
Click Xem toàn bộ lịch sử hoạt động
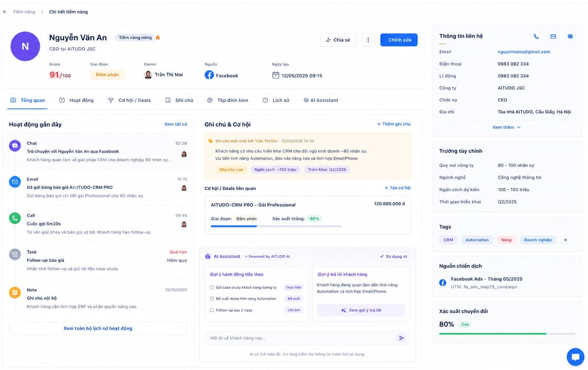click(98, 329)
